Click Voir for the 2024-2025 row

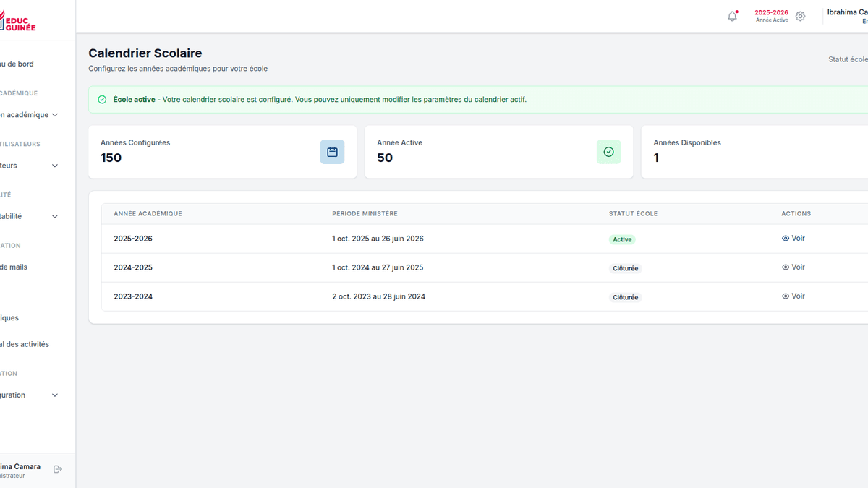coord(793,267)
